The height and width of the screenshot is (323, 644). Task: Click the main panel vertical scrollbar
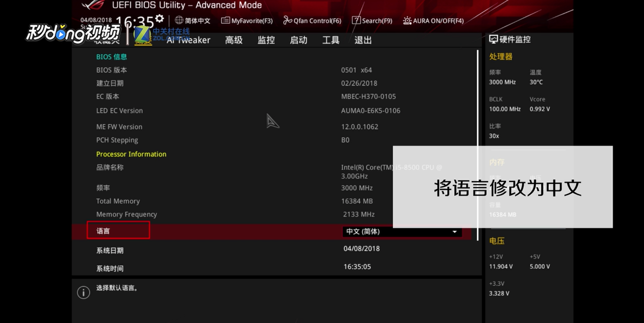[478, 144]
